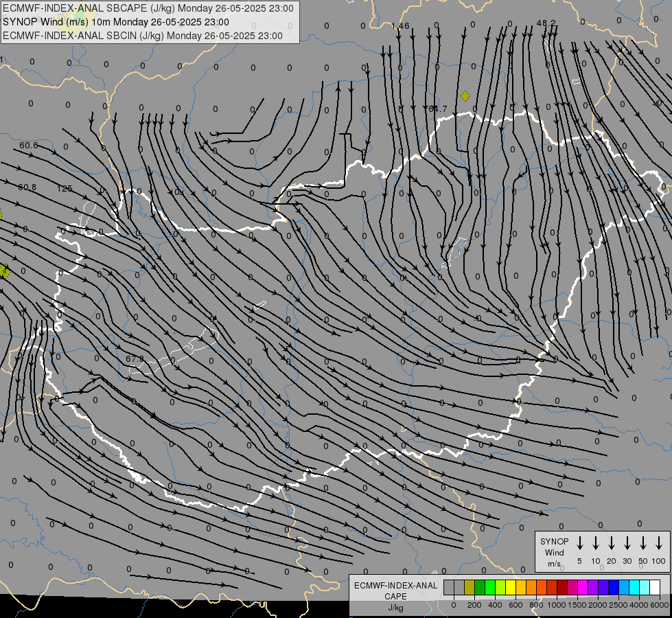This screenshot has height=618, width=672.
Task: Pick the bright green CAPE legend swatch
Action: [x=490, y=588]
